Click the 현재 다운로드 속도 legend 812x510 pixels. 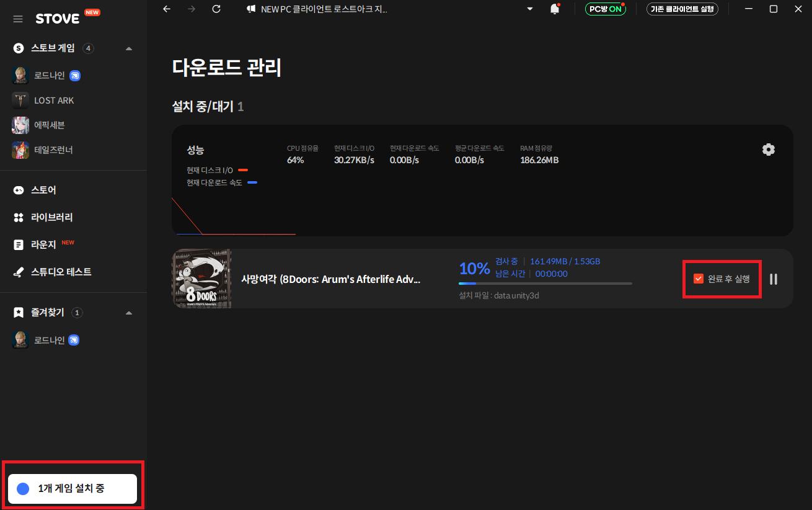(222, 182)
